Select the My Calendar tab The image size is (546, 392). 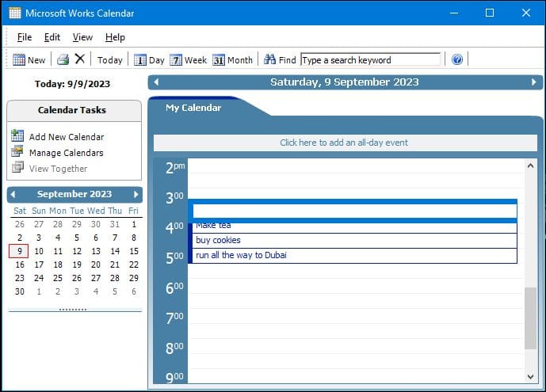point(193,108)
